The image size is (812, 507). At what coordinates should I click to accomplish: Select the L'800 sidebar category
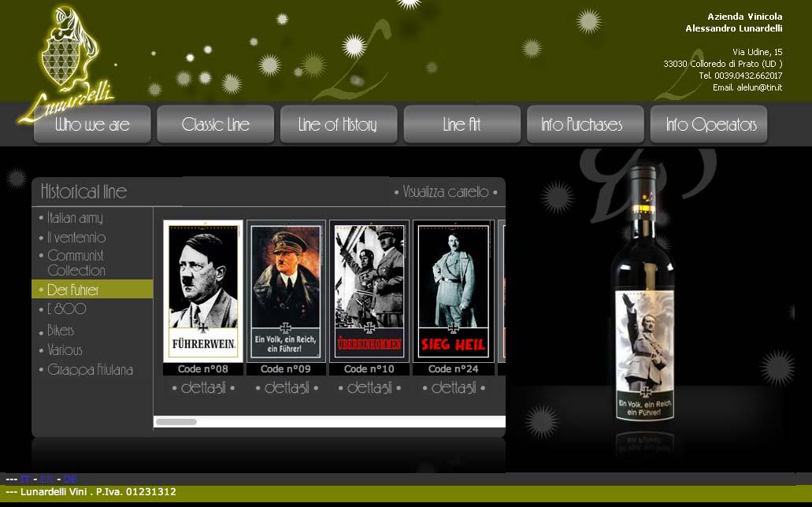[66, 309]
